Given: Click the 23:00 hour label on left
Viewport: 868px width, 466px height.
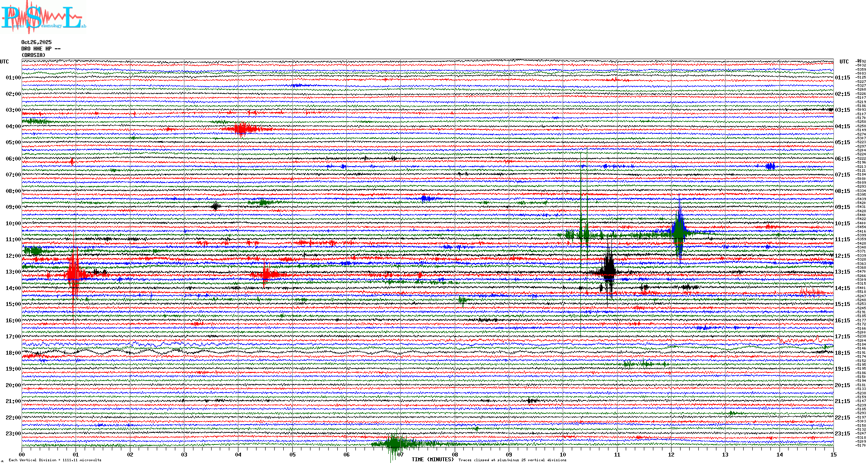Looking at the screenshot, I should tap(13, 434).
